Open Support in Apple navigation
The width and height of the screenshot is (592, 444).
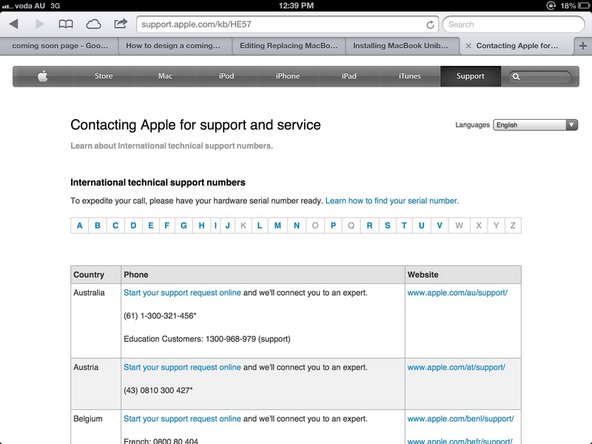(x=470, y=76)
